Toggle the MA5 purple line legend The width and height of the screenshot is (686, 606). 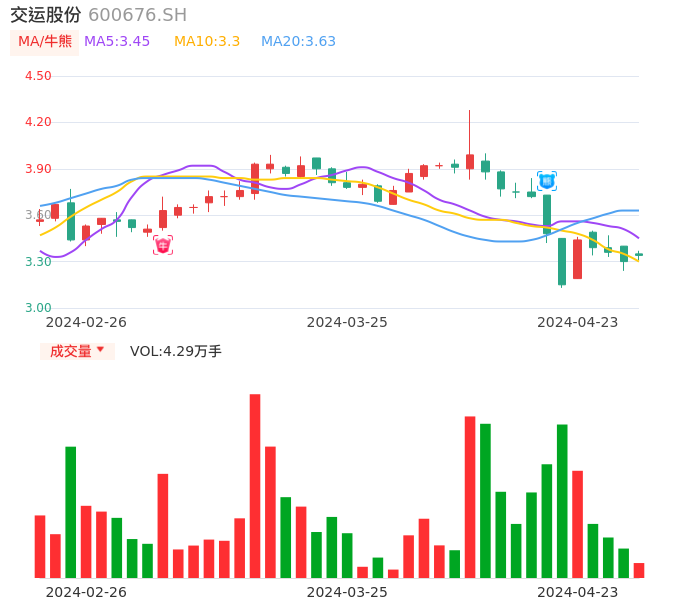[117, 42]
